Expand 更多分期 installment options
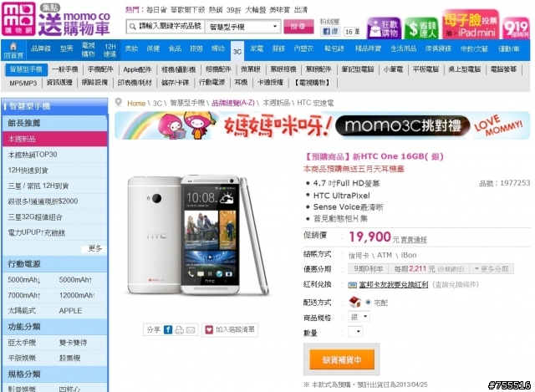535x392 pixels. (492, 269)
